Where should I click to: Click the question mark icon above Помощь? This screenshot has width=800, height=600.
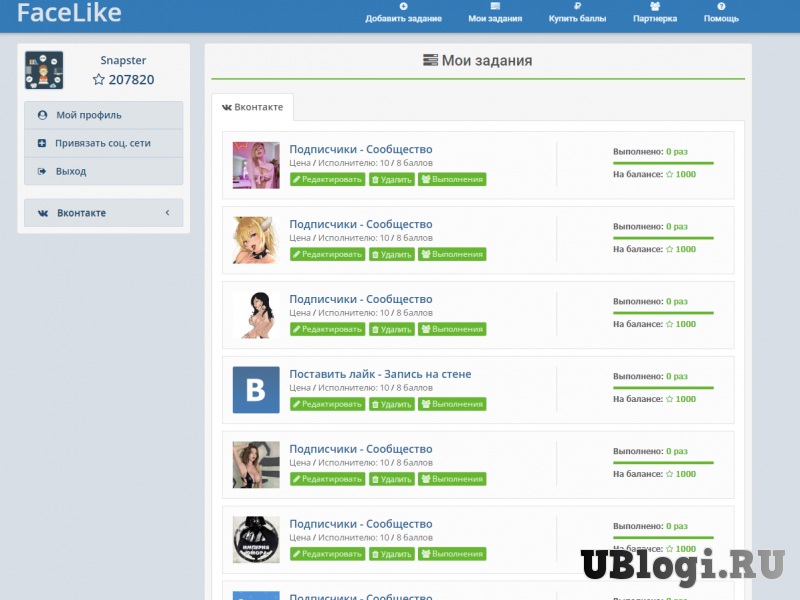pos(721,6)
